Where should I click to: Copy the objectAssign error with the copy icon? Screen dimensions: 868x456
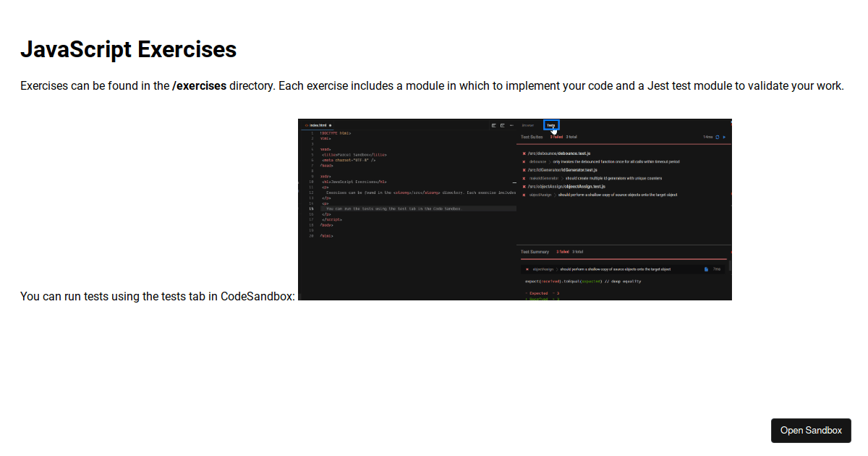point(706,269)
